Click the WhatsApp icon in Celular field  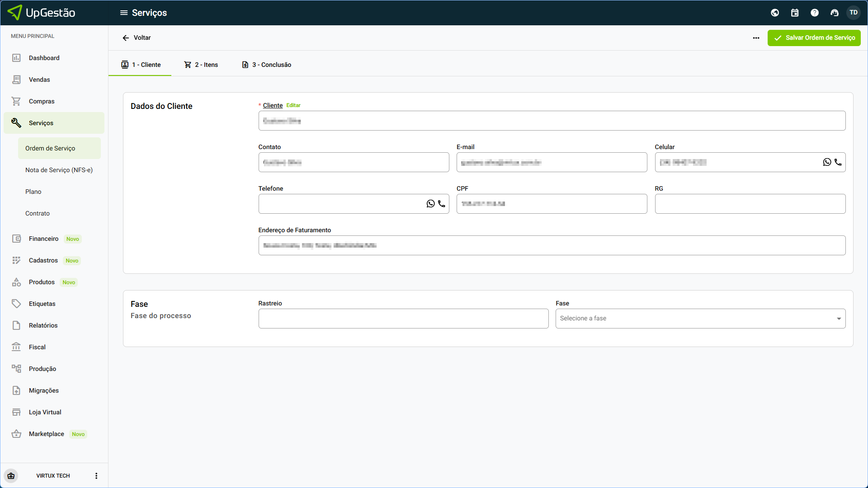[827, 162]
